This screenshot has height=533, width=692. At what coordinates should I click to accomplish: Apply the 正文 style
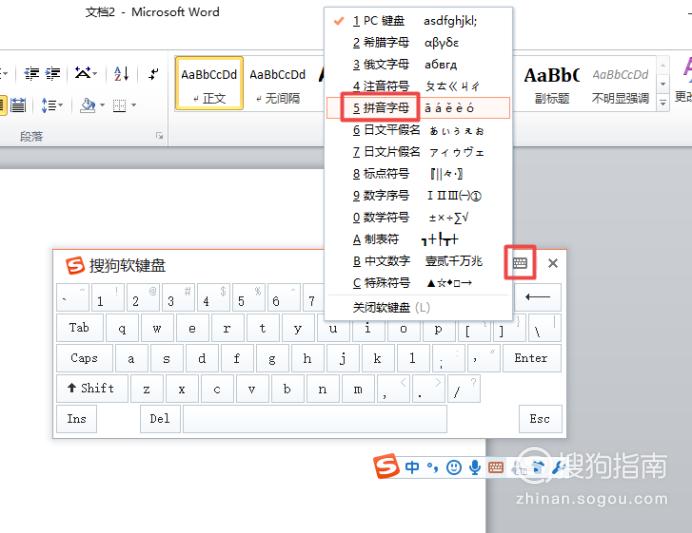(x=209, y=83)
